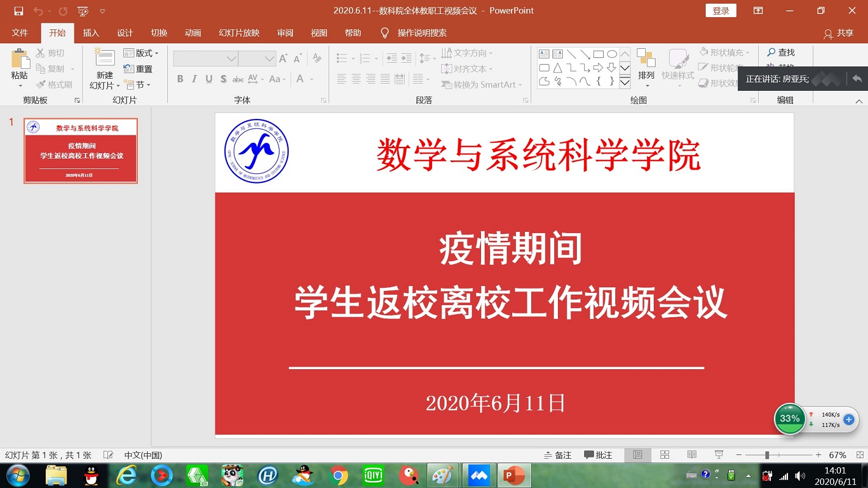Open the Layout (版式) dropdown
The image size is (868, 488).
[x=141, y=53]
